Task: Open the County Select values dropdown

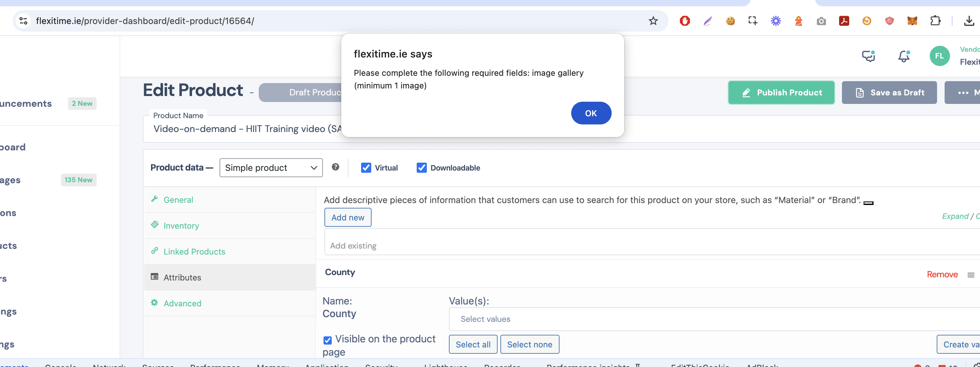Action: [714, 319]
